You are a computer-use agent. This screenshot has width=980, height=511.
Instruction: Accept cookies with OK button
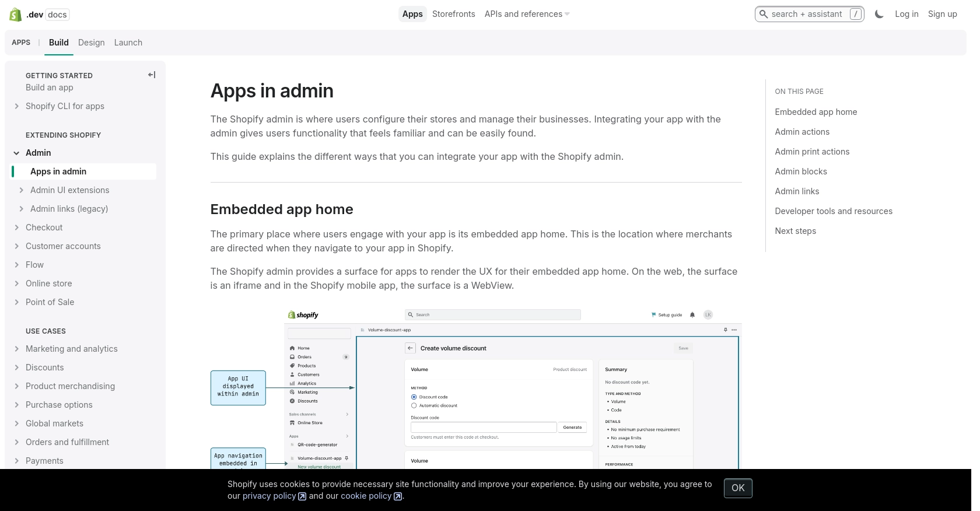[738, 488]
